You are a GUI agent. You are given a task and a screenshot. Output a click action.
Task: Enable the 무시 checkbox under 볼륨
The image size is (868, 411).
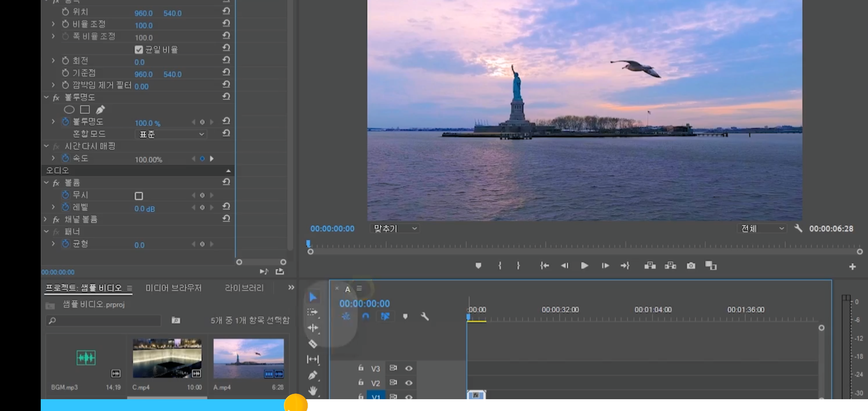(139, 196)
